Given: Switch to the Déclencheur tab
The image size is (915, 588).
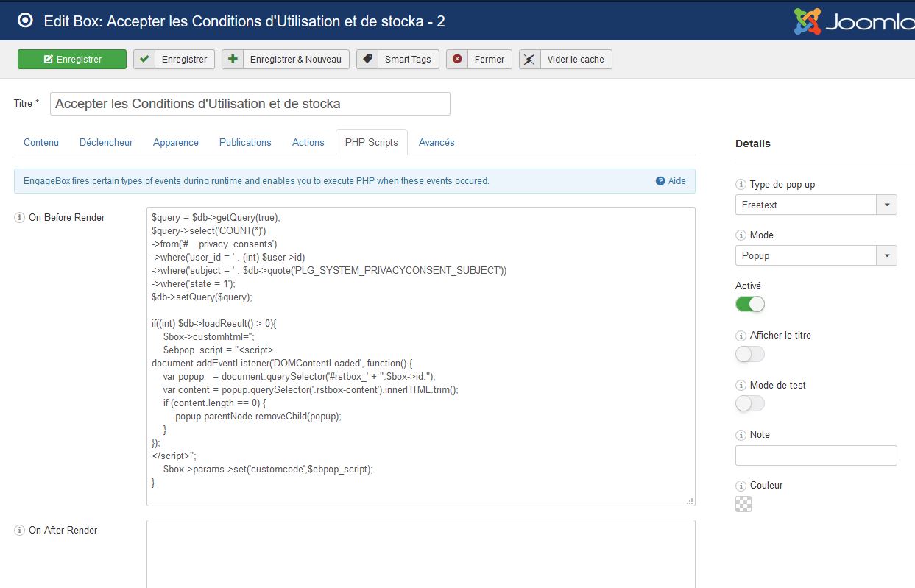Looking at the screenshot, I should point(106,142).
